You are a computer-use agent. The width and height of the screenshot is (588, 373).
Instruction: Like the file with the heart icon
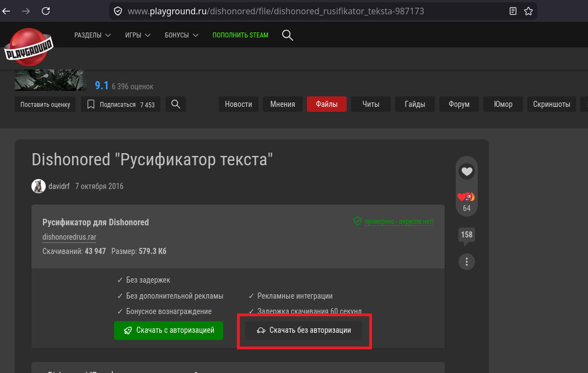(x=467, y=172)
